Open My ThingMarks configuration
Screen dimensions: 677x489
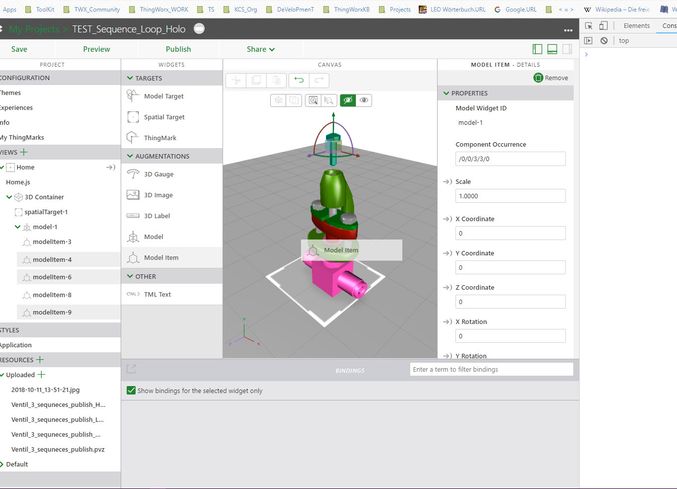[22, 137]
